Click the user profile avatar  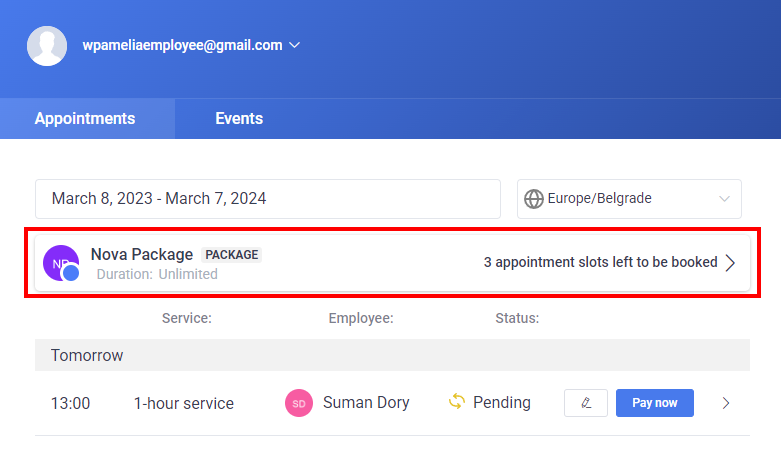click(47, 45)
